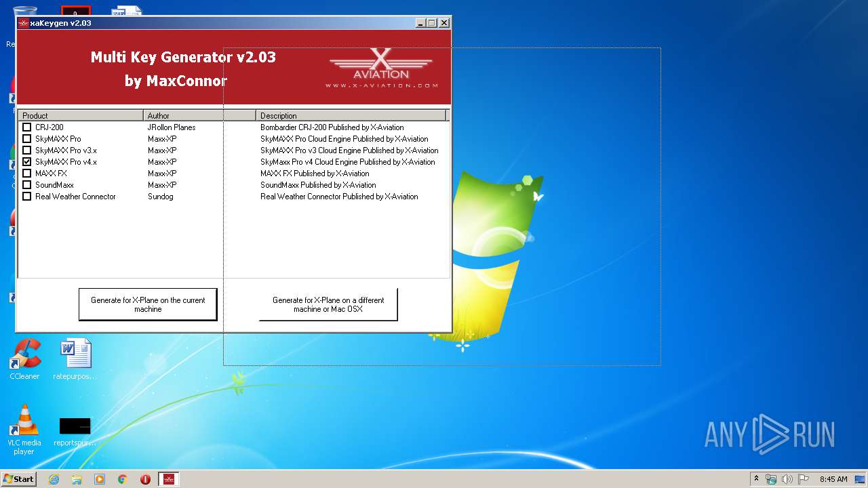This screenshot has width=868, height=488.
Task: Enable the SkyMAXX Pro checkbox
Action: [x=27, y=139]
